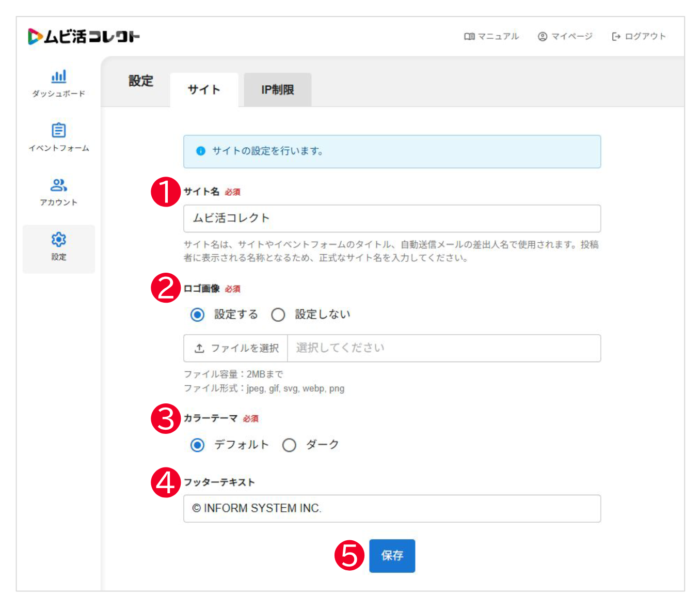Click the ファイルを選択 button
Image resolution: width=700 pixels, height=595 pixels.
(x=236, y=348)
